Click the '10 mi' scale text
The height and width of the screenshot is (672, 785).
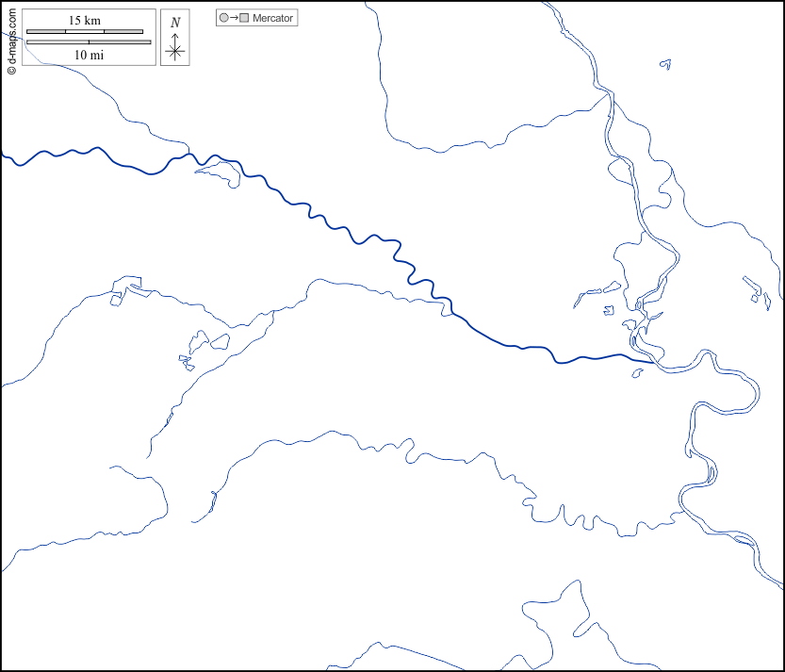click(x=90, y=55)
